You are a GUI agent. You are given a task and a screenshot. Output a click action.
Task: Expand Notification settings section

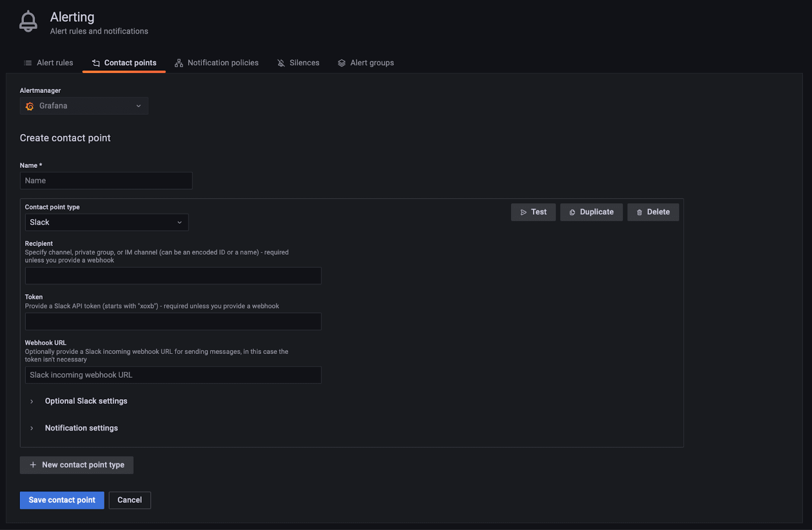click(81, 428)
